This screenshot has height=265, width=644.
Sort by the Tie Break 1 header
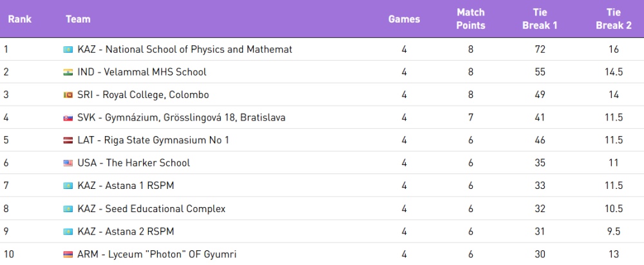pos(540,19)
